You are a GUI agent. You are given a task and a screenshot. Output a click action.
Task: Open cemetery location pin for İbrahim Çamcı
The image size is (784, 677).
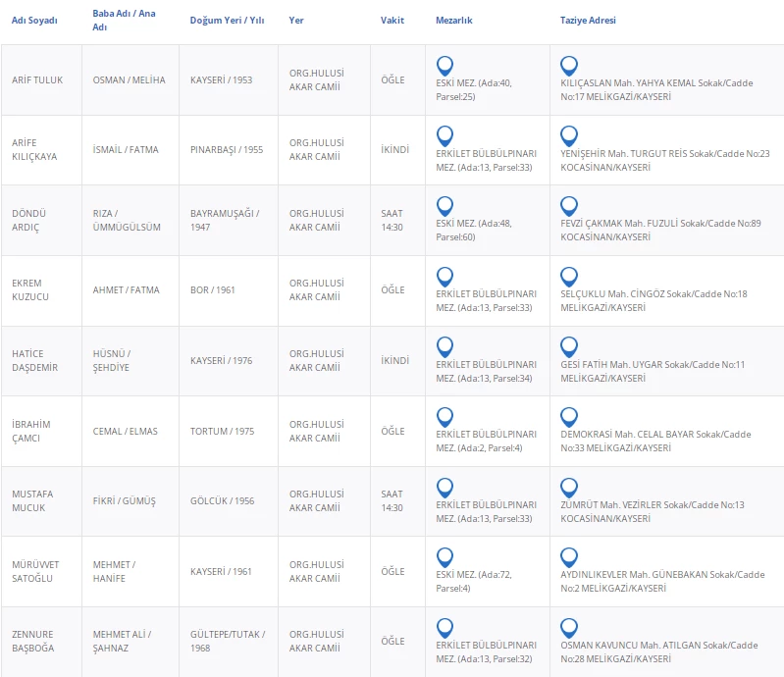(x=444, y=417)
